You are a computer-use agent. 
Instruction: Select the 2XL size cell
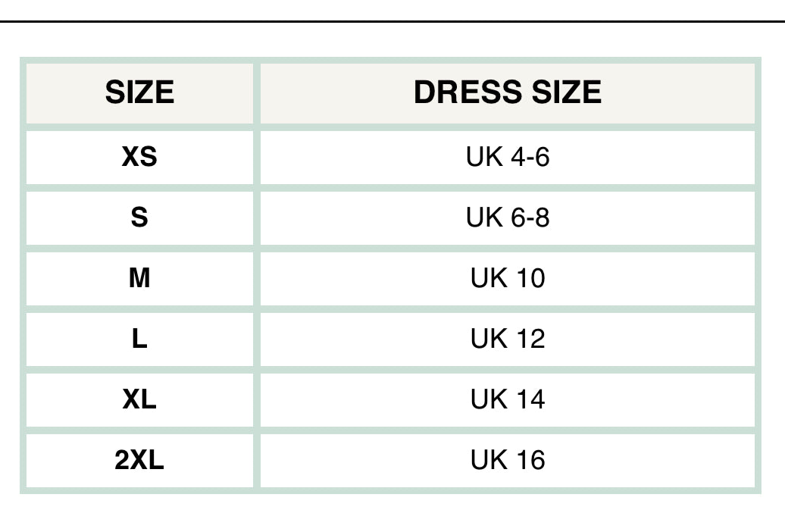tap(139, 460)
